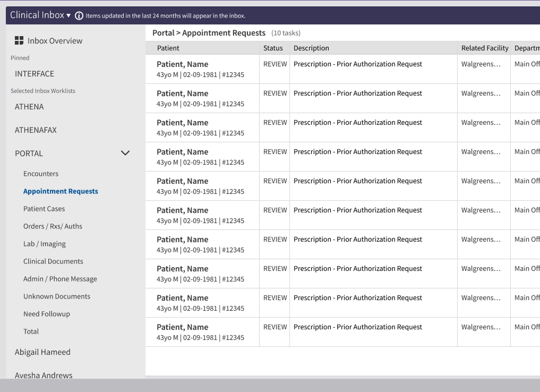Open the Clinical Inbox dropdown arrow
This screenshot has height=392, width=540.
[x=68, y=15]
